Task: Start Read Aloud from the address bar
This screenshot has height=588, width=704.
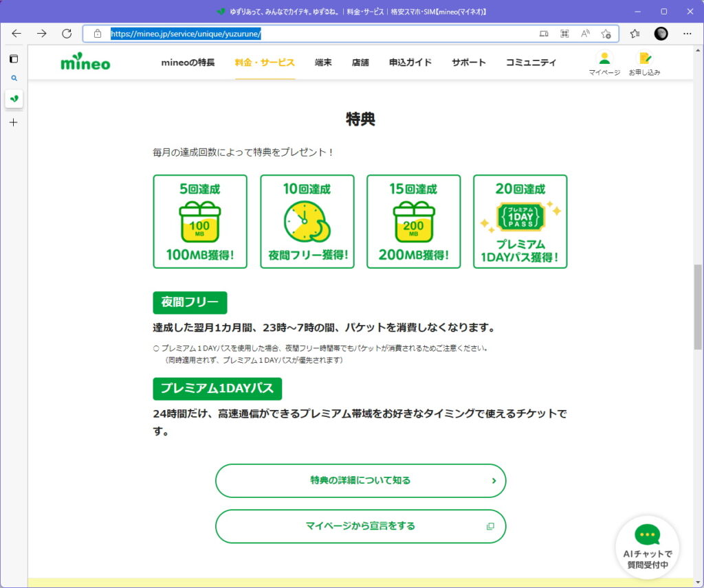Action: click(x=585, y=34)
